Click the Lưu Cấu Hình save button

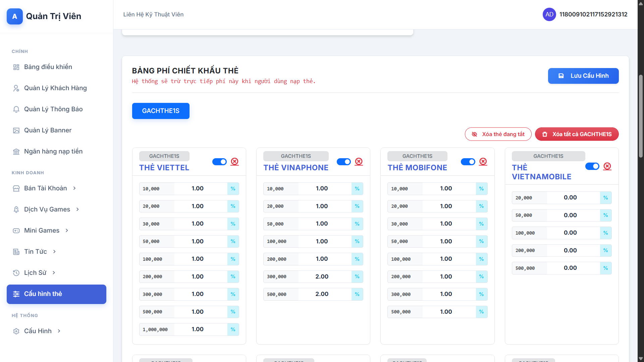tap(583, 76)
